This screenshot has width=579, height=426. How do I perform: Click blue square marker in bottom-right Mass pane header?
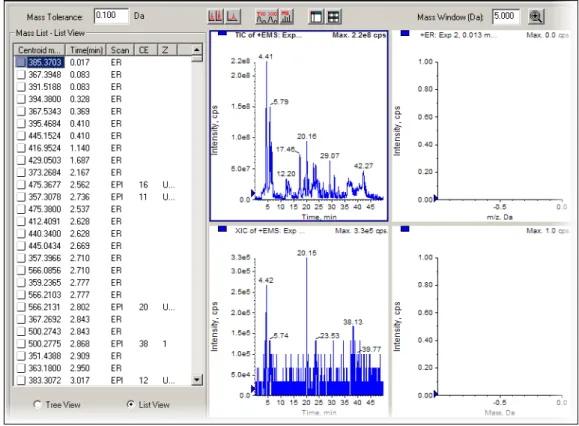pyautogui.click(x=405, y=229)
